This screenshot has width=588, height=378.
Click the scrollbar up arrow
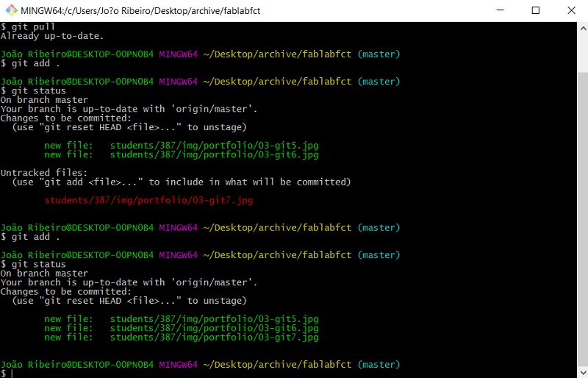tap(583, 28)
